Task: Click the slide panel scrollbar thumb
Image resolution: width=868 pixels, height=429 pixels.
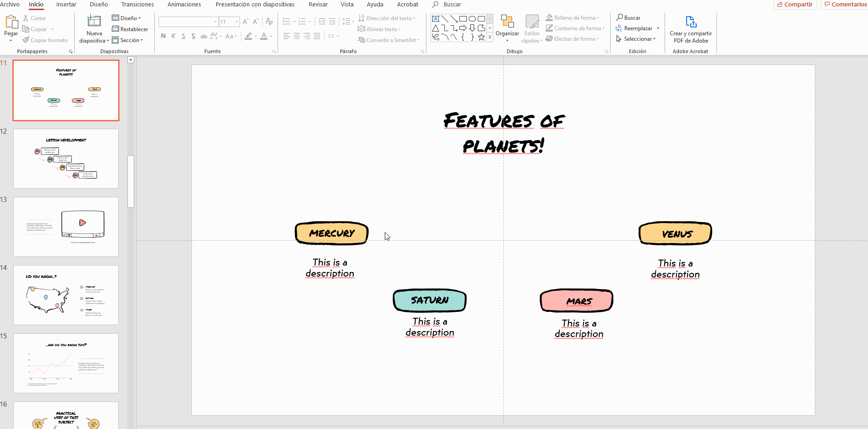Action: click(x=131, y=181)
